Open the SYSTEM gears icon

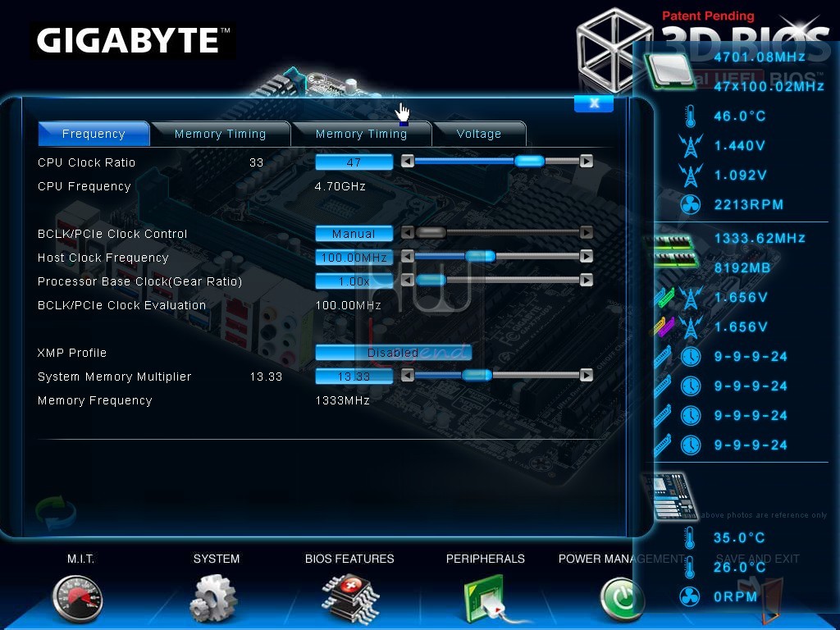click(213, 598)
